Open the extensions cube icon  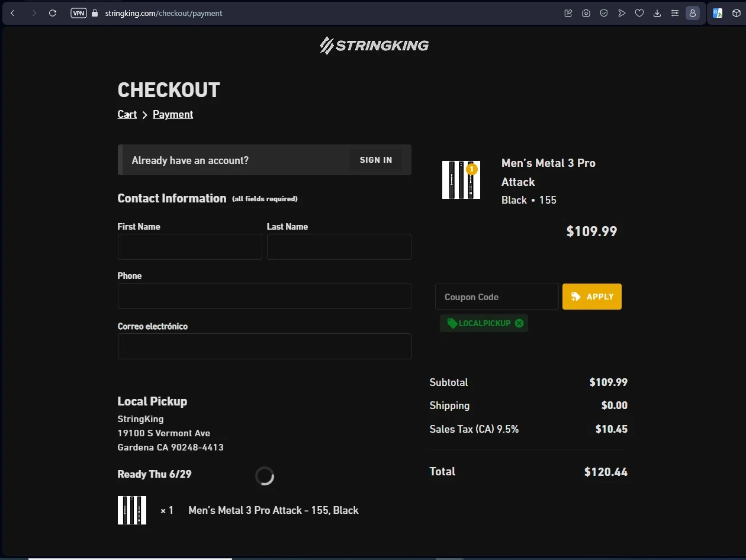tap(737, 13)
